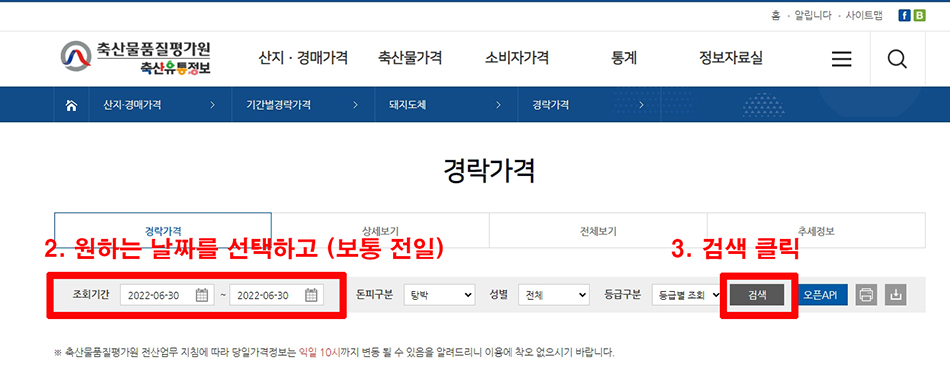
Task: Open start date calendar picker icon
Action: (202, 295)
